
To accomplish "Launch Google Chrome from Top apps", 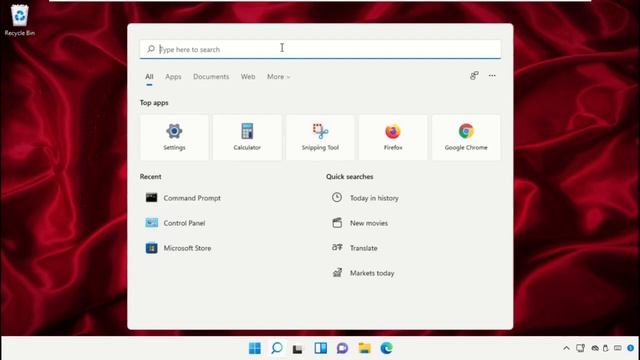I will click(466, 138).
